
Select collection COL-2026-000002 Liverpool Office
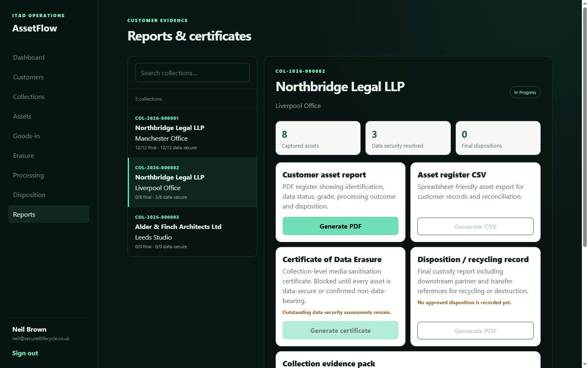click(192, 182)
